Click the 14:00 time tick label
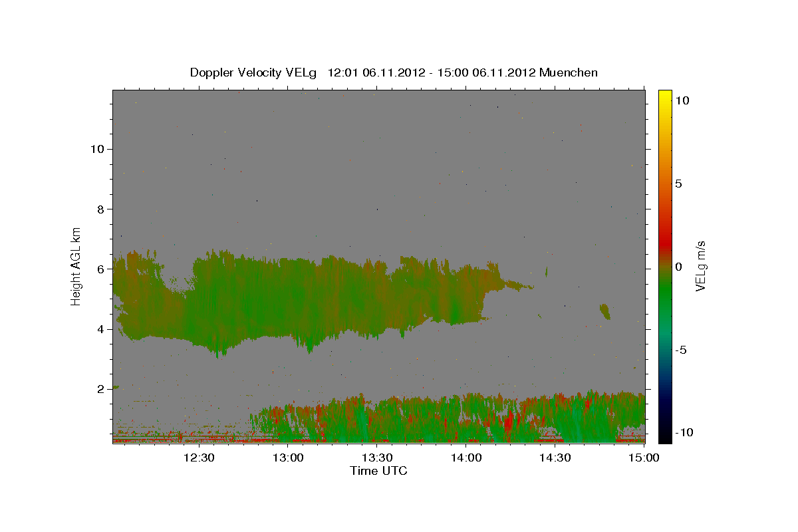The image size is (798, 532). pyautogui.click(x=466, y=458)
